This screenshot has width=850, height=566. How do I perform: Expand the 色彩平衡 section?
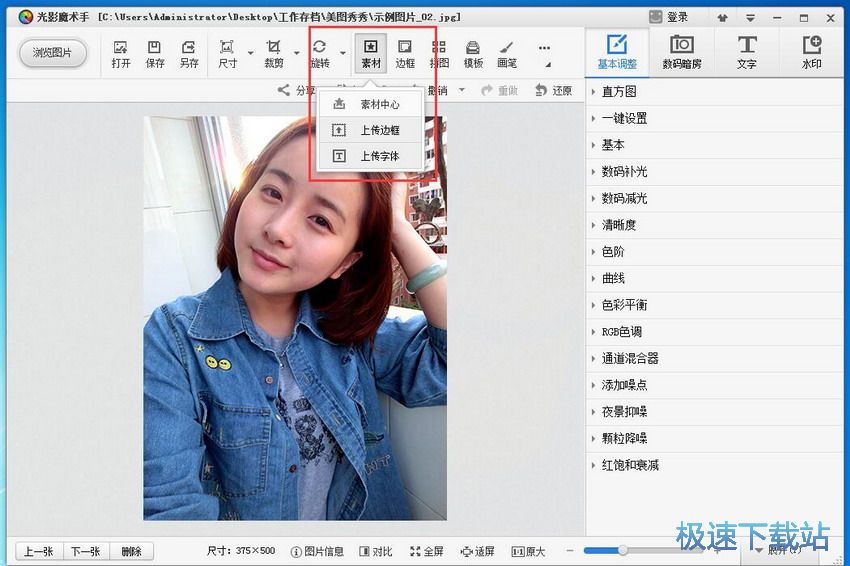click(714, 305)
